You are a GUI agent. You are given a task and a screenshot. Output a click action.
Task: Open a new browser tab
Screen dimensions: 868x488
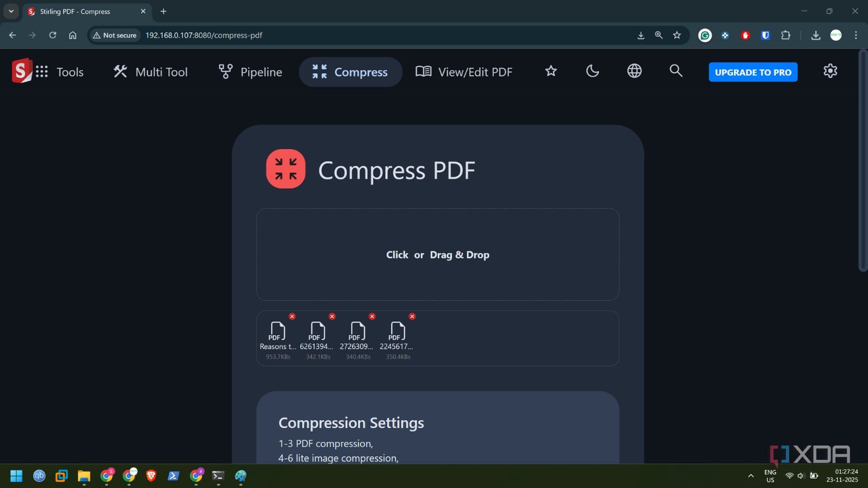click(163, 11)
